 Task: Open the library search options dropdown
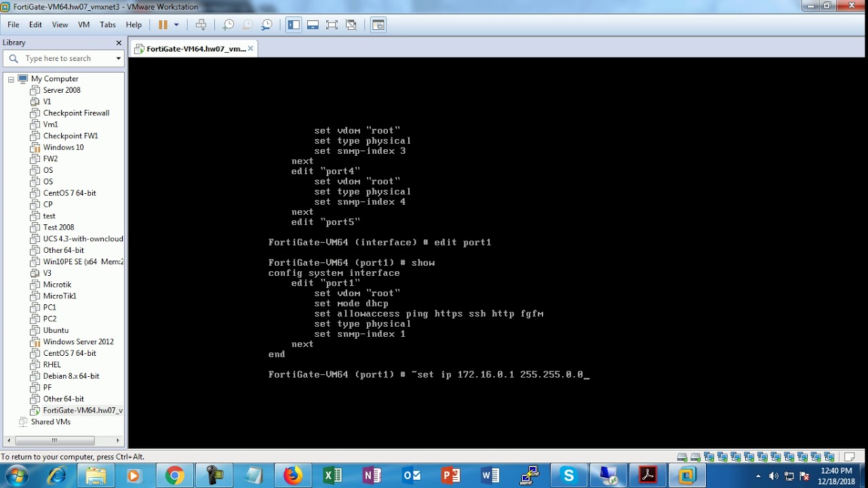[118, 58]
